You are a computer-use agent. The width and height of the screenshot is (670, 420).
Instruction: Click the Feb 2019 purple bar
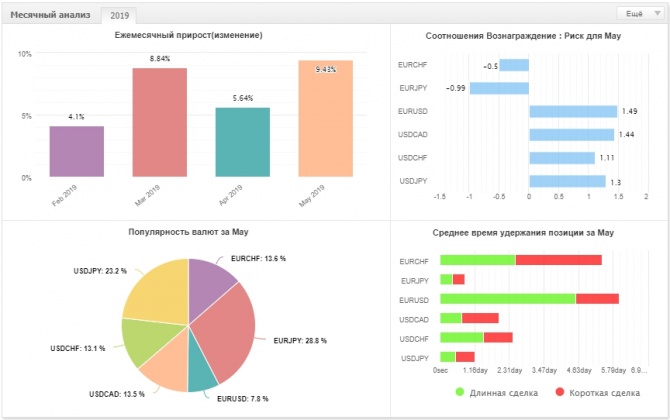(76, 151)
